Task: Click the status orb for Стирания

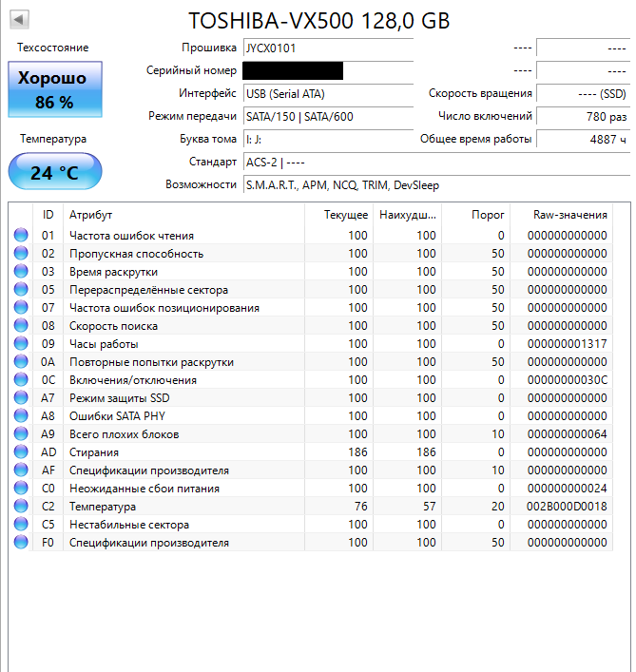Action: (21, 451)
